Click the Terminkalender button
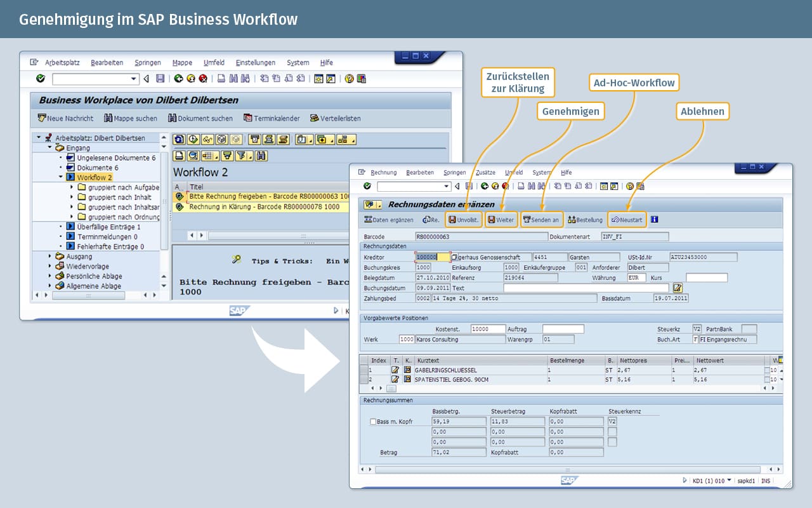The height and width of the screenshot is (508, 812). [x=272, y=118]
